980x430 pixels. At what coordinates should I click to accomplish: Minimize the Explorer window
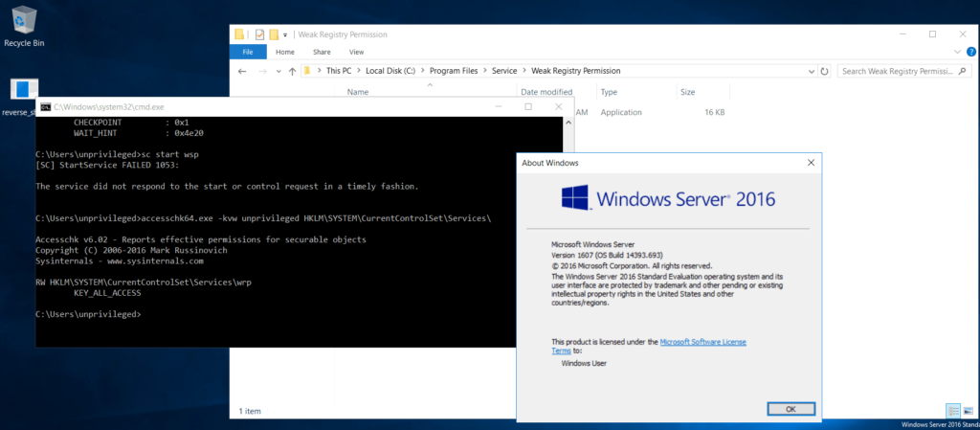[903, 34]
